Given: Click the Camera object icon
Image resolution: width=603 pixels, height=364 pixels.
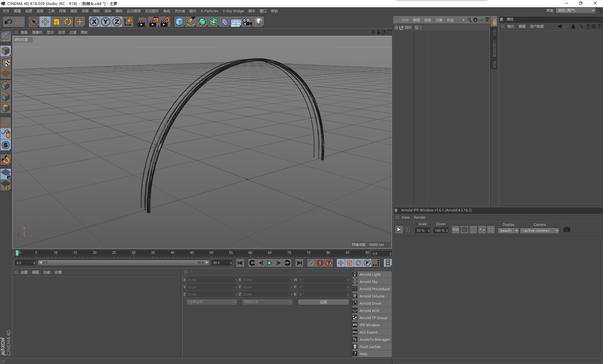Looking at the screenshot, I should click(247, 22).
